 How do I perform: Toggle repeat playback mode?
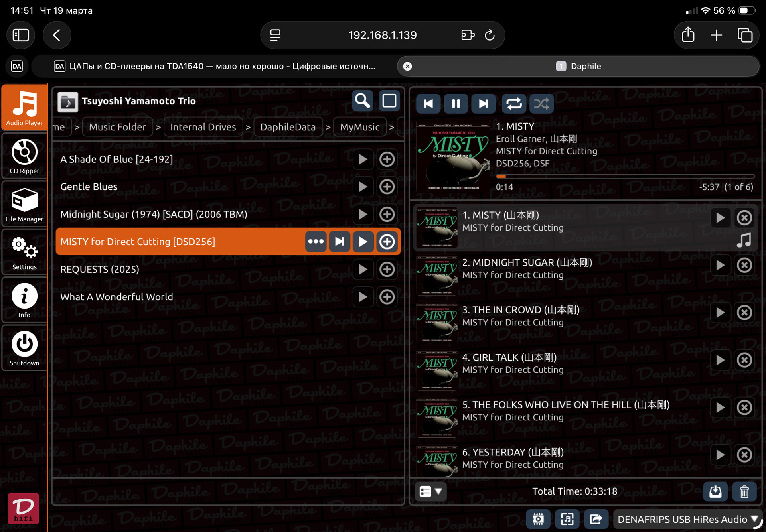click(514, 104)
